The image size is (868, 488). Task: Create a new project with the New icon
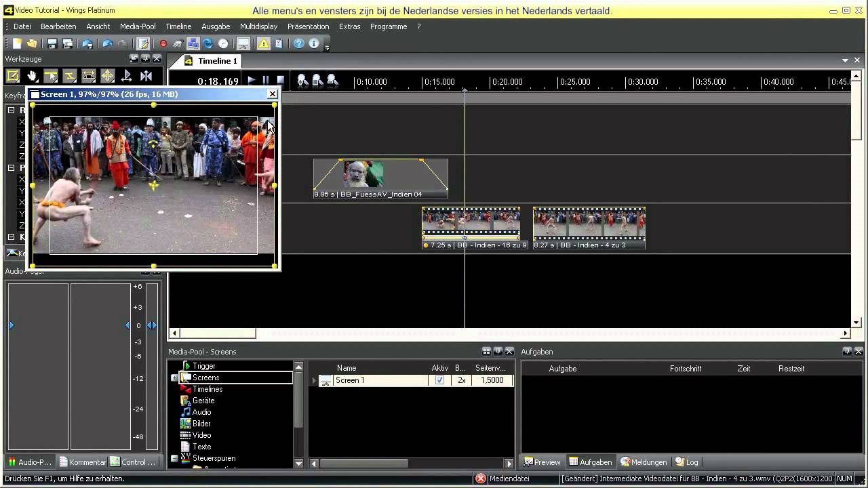click(x=18, y=43)
